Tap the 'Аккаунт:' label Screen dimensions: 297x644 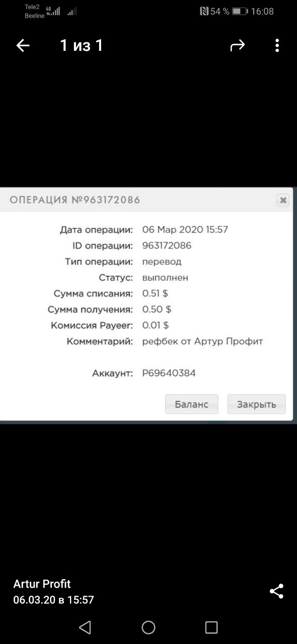(113, 373)
